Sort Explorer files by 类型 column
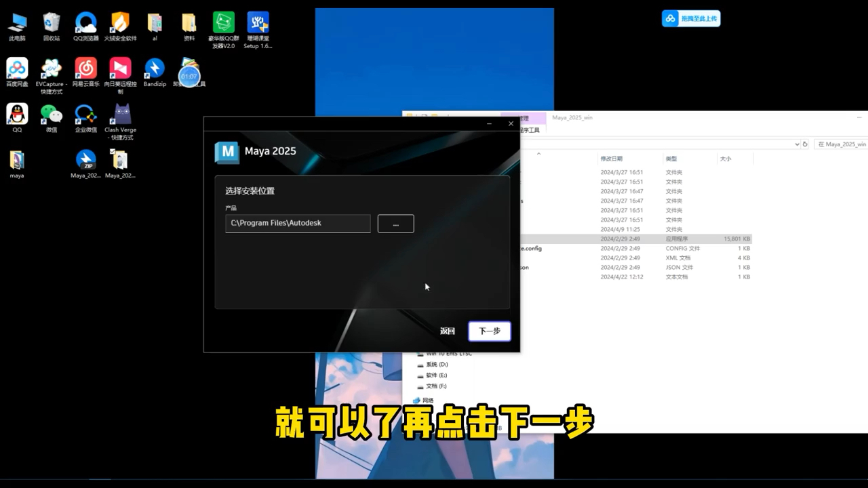This screenshot has height=488, width=868. pos(671,159)
